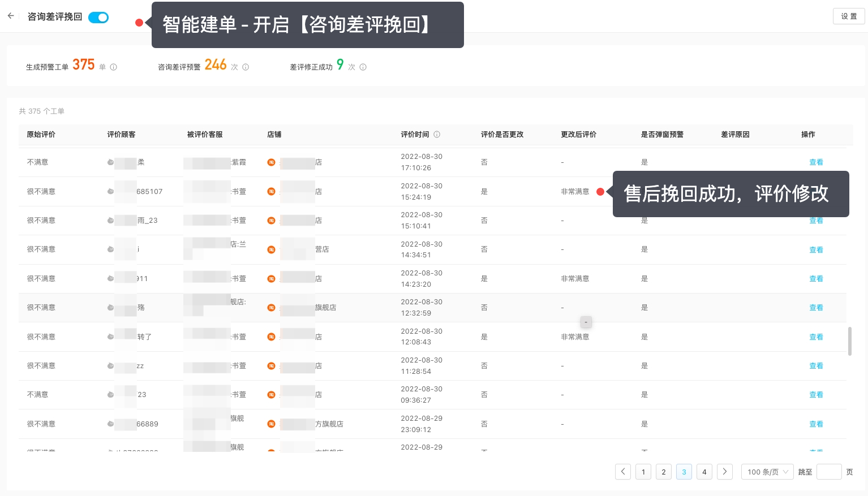868x496 pixels.
Task: Click timestamp 2022-08-30 15:10:41
Action: click(x=422, y=221)
